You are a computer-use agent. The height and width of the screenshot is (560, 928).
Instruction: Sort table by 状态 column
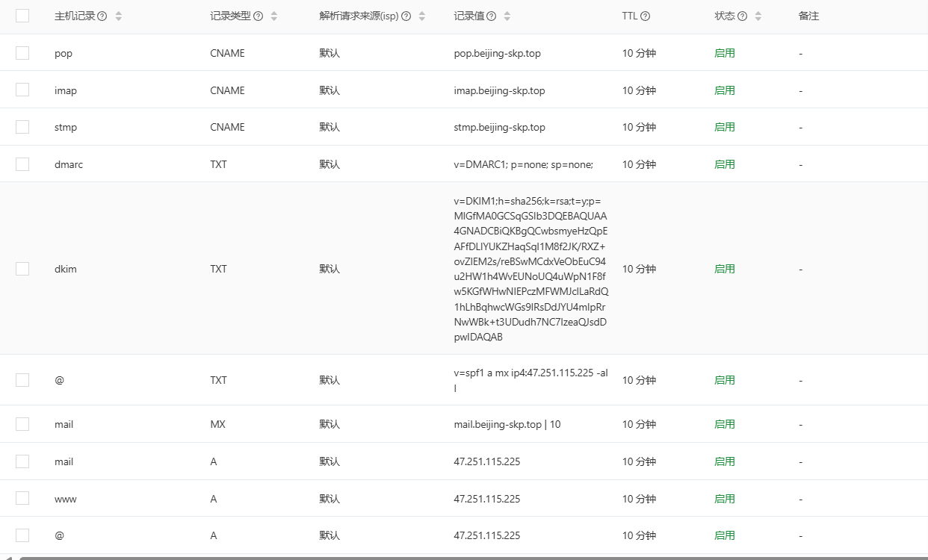coord(758,16)
